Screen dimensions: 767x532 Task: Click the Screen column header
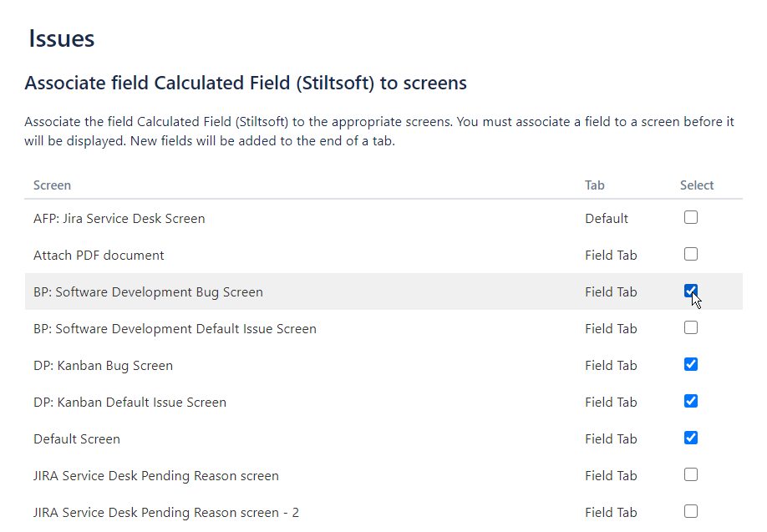pyautogui.click(x=52, y=185)
